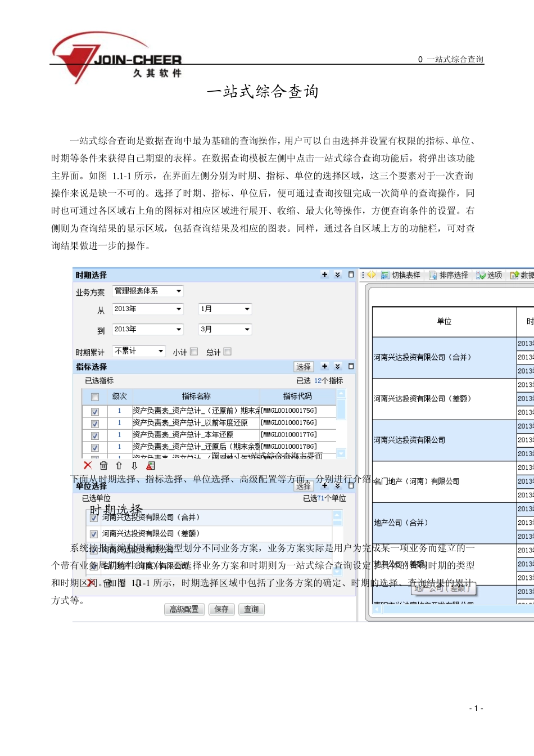Click the plus icon in 指标选择 header
The height and width of the screenshot is (756, 534).
point(324,366)
